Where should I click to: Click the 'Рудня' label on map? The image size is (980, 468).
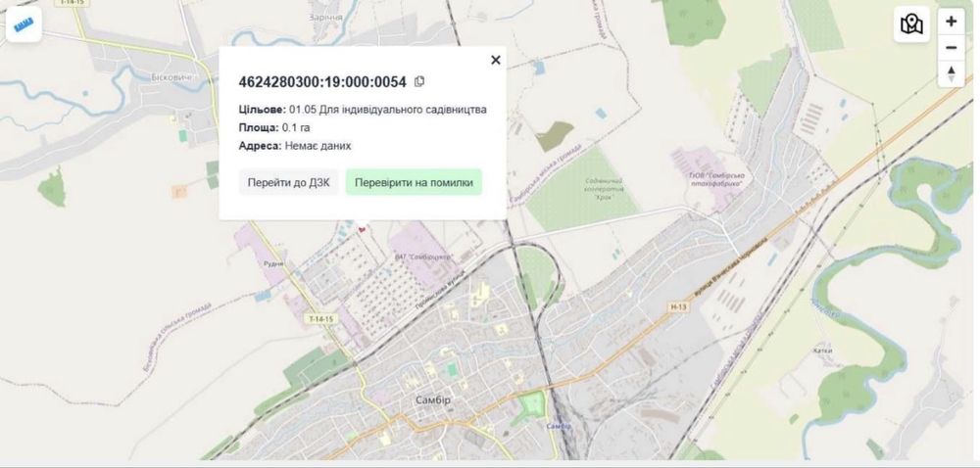pos(273,264)
